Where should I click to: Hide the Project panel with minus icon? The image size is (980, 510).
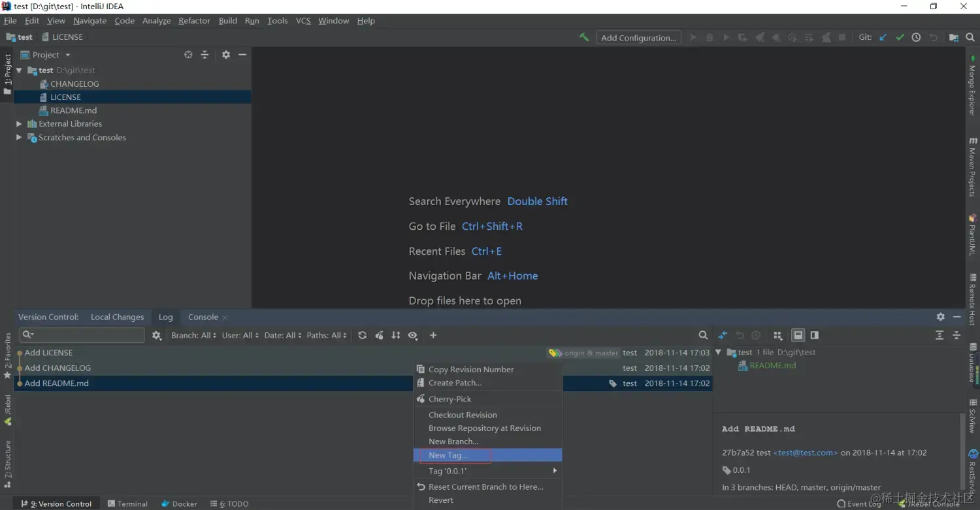click(242, 55)
